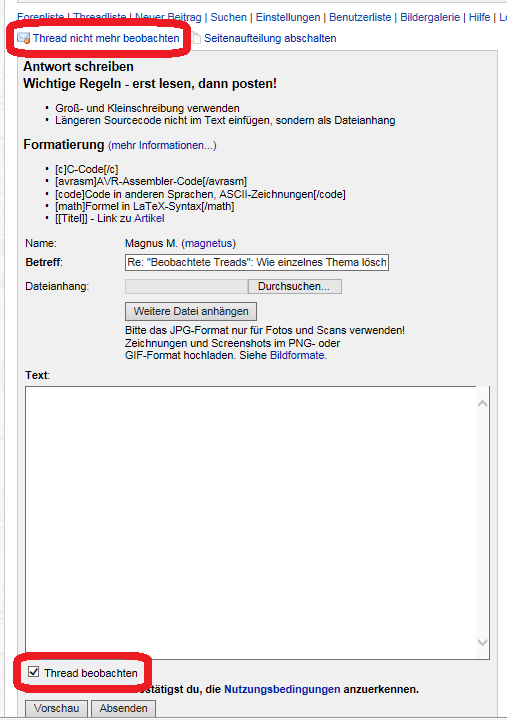
Task: Go to 'Neuer Beitrag' in top navigation
Action: coord(168,17)
